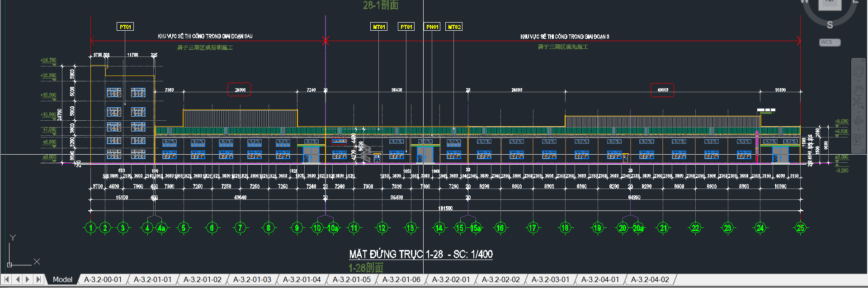The height and width of the screenshot is (288, 868).
Task: Switch to the Model tab
Action: click(x=62, y=279)
